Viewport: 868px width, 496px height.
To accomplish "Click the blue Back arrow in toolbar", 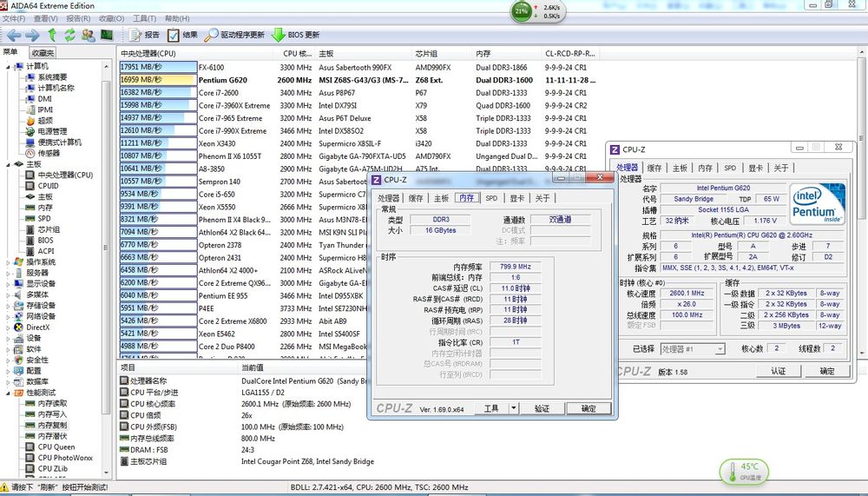I will (14, 35).
